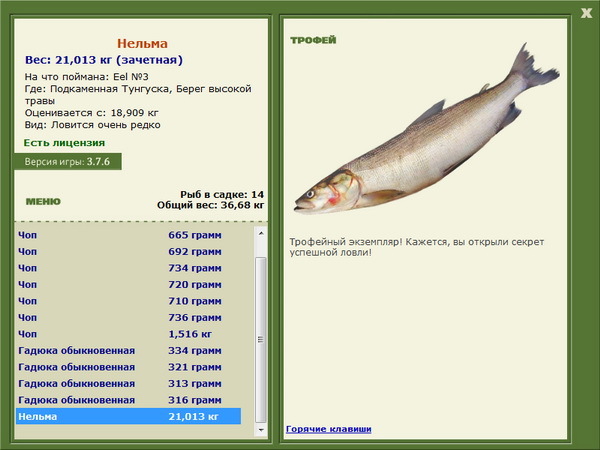This screenshot has width=600, height=450.
Task: Open the МЕНЮ menu
Action: [x=43, y=202]
